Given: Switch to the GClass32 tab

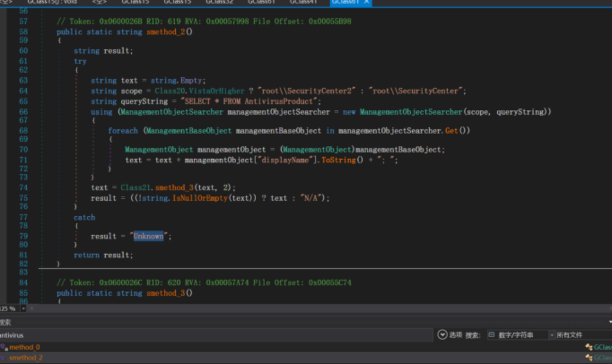Looking at the screenshot, I should point(219,2).
